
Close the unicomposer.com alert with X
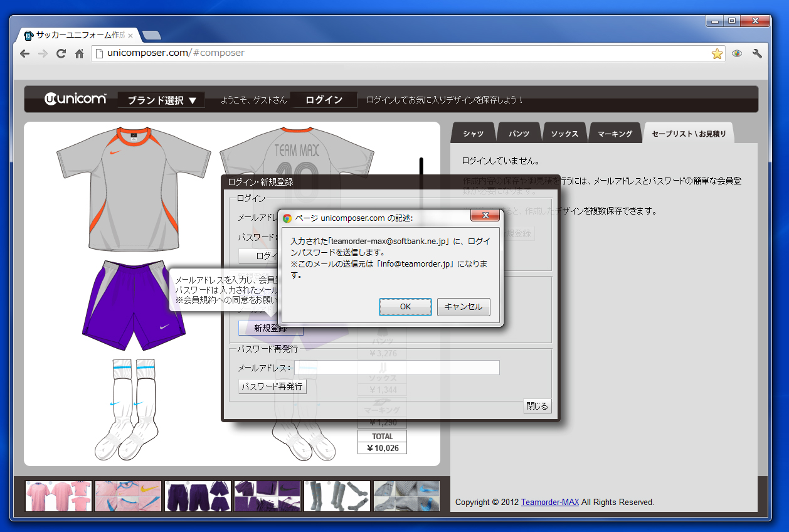click(485, 217)
